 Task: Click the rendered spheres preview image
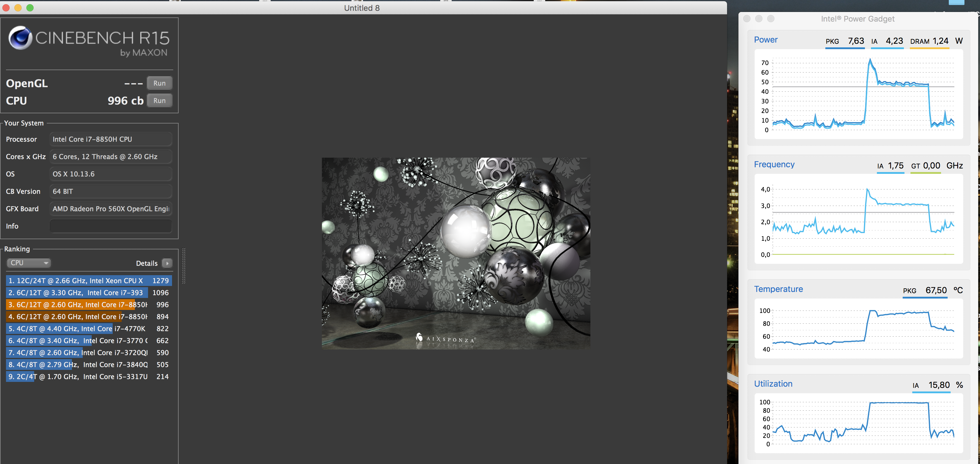[456, 253]
